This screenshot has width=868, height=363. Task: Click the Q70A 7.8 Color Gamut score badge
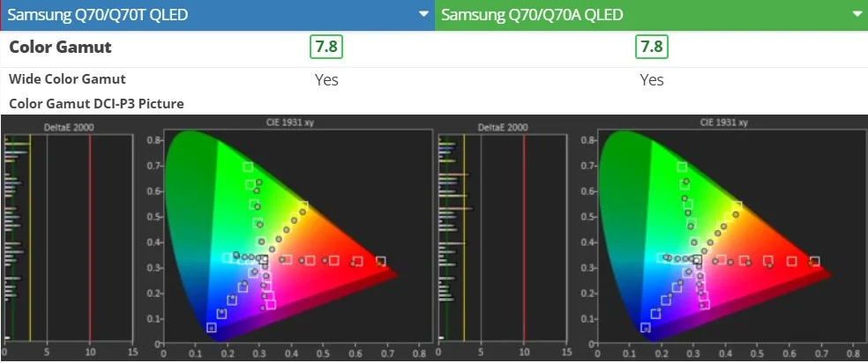(x=652, y=47)
